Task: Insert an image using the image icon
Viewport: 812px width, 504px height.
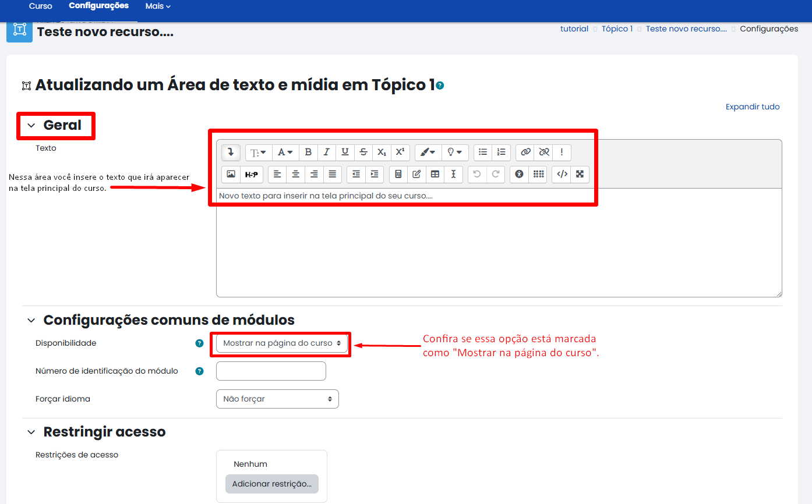Action: tap(230, 174)
